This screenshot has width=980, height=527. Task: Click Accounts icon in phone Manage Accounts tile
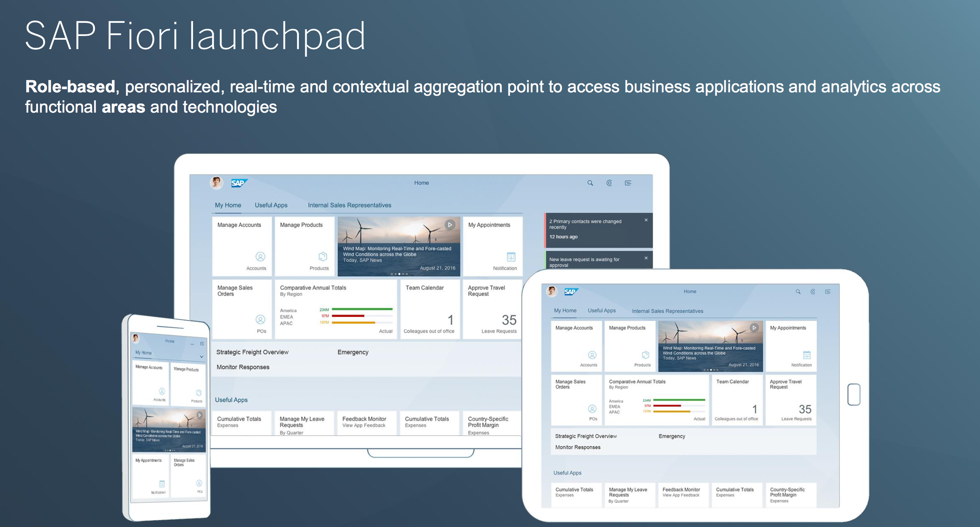162,391
